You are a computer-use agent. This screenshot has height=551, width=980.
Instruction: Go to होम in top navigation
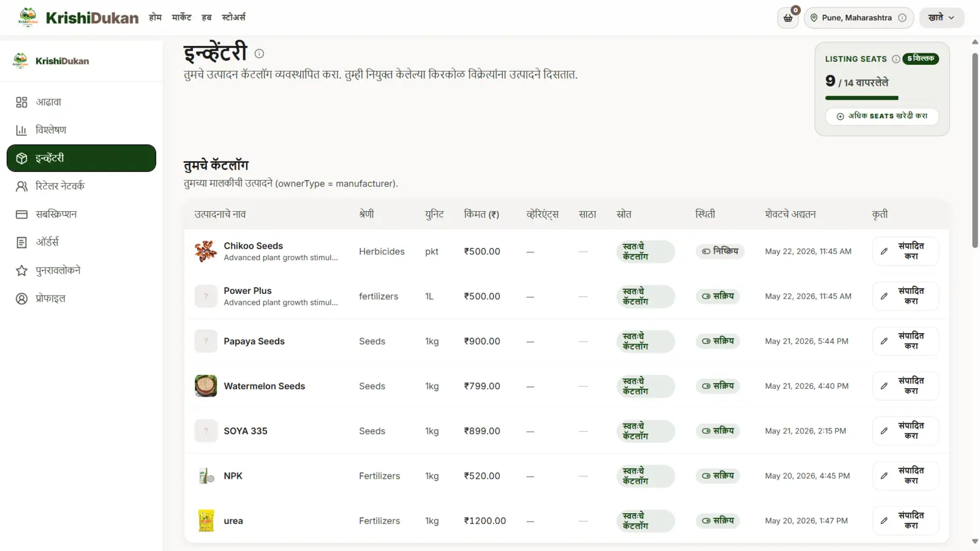coord(155,17)
